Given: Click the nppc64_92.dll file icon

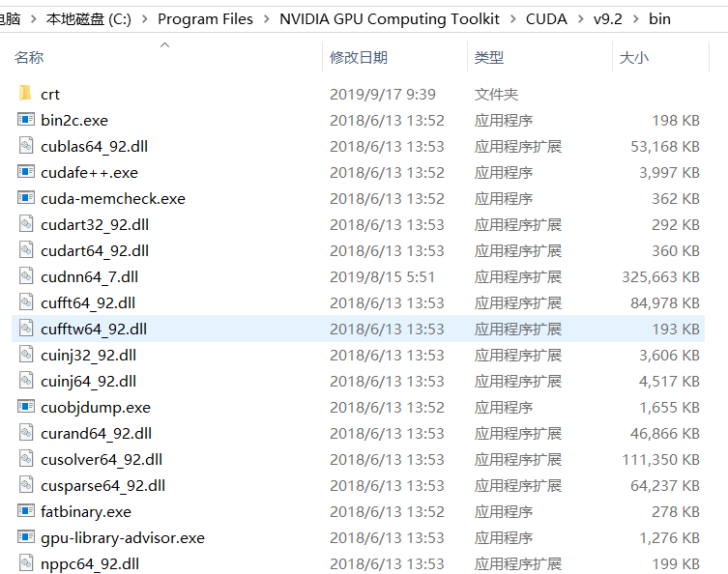Looking at the screenshot, I should [26, 563].
